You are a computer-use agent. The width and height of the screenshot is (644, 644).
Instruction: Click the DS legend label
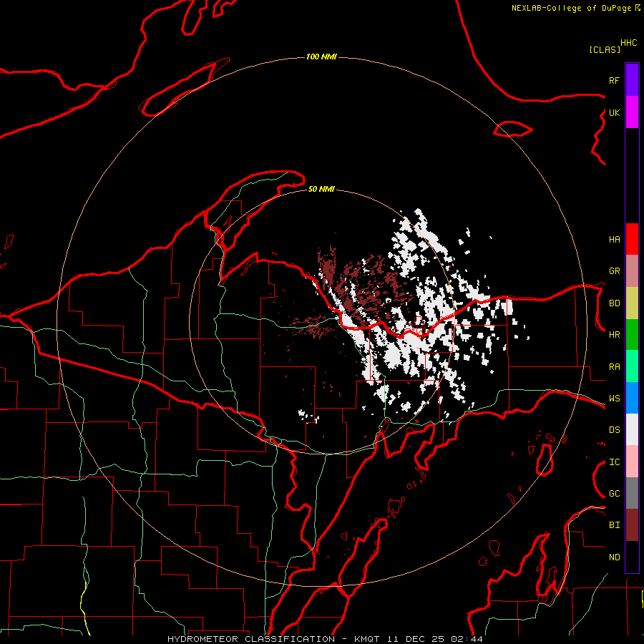pos(614,430)
